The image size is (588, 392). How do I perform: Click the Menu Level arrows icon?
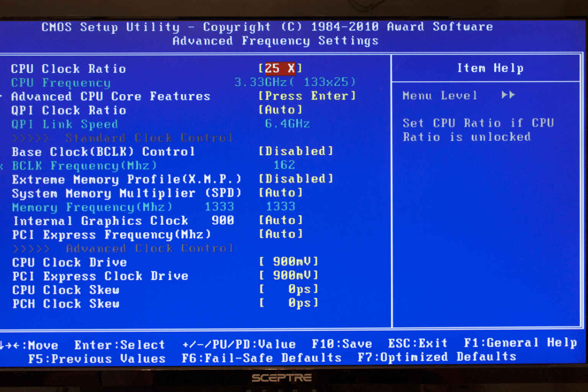coord(508,95)
